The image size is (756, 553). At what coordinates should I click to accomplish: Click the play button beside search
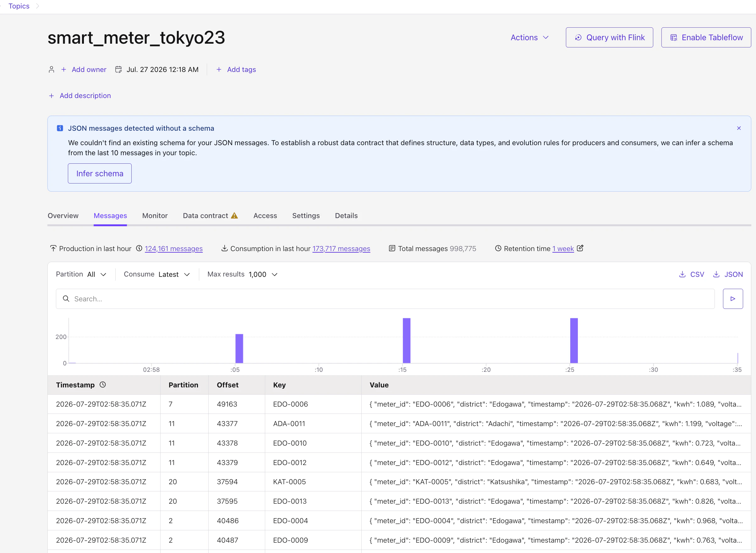coord(732,298)
